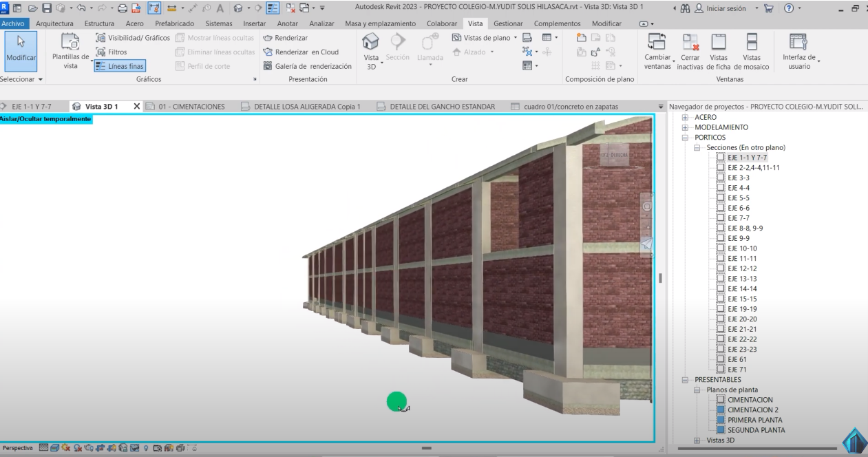The width and height of the screenshot is (868, 457).
Task: Click the Vista 3D house icon
Action: pyautogui.click(x=370, y=43)
